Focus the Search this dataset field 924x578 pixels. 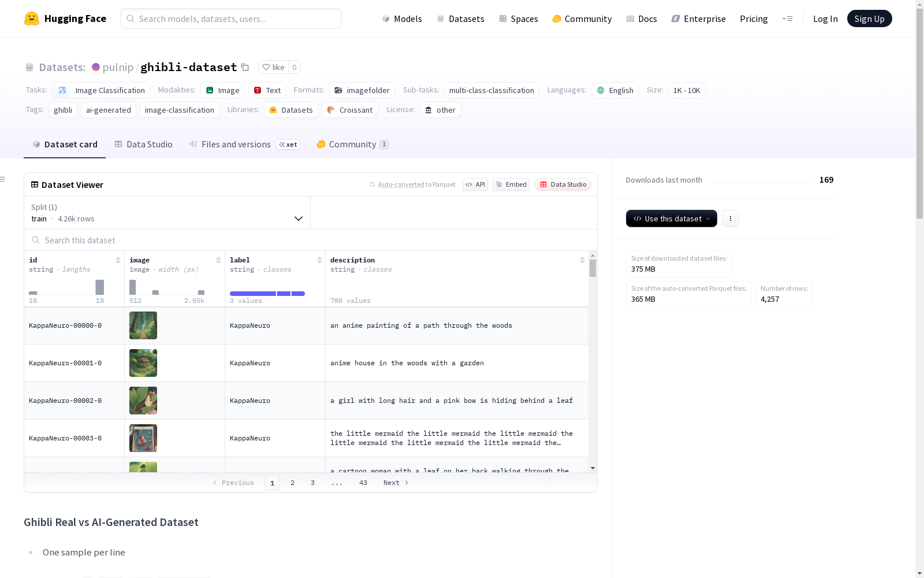311,240
